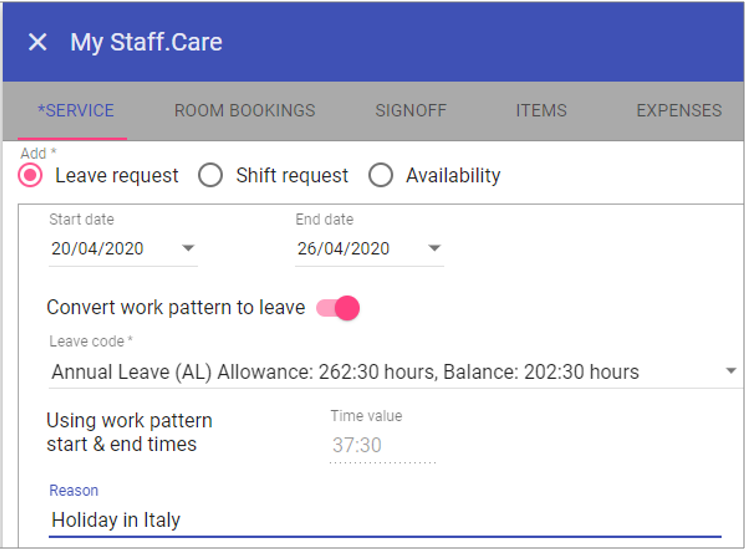Viewport: 747px width, 550px height.
Task: Click the Reason text field
Action: click(x=385, y=520)
